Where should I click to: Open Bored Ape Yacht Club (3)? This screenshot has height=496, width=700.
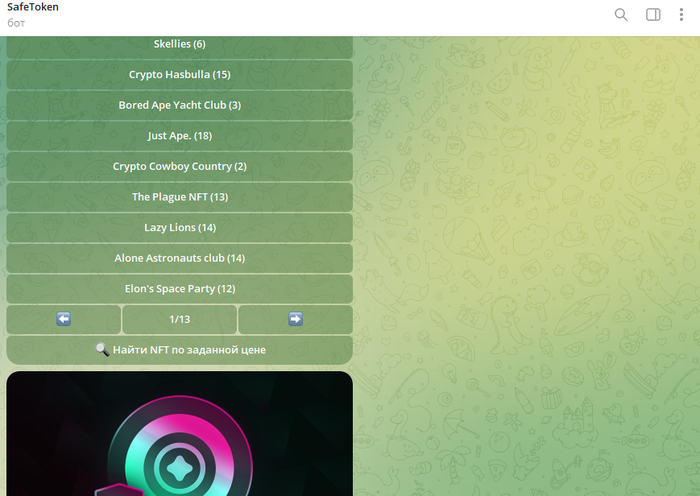[179, 105]
